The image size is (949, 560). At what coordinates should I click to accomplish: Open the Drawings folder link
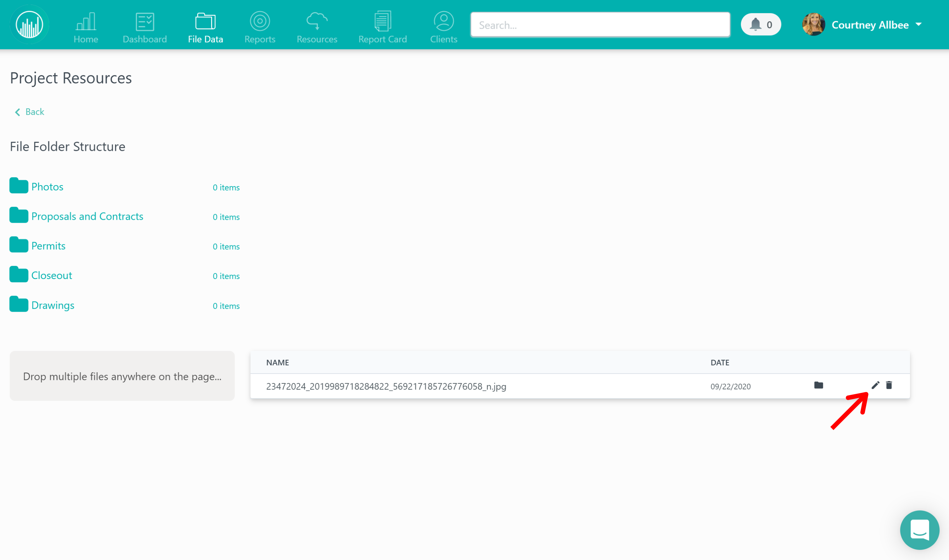tap(53, 305)
